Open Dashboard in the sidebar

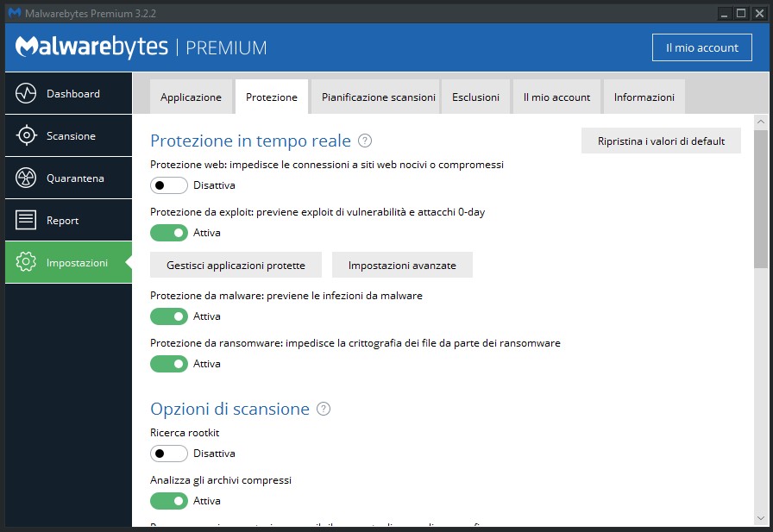coord(68,93)
